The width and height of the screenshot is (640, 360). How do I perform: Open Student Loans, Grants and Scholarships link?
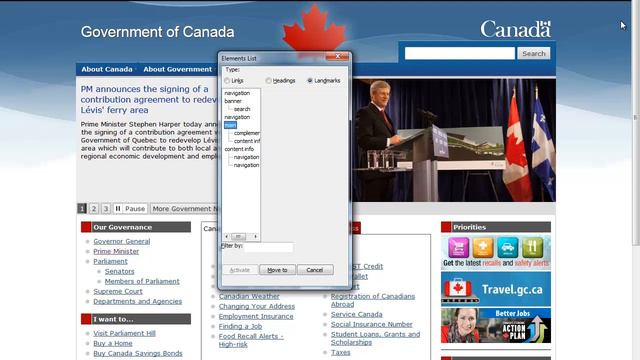(375, 338)
